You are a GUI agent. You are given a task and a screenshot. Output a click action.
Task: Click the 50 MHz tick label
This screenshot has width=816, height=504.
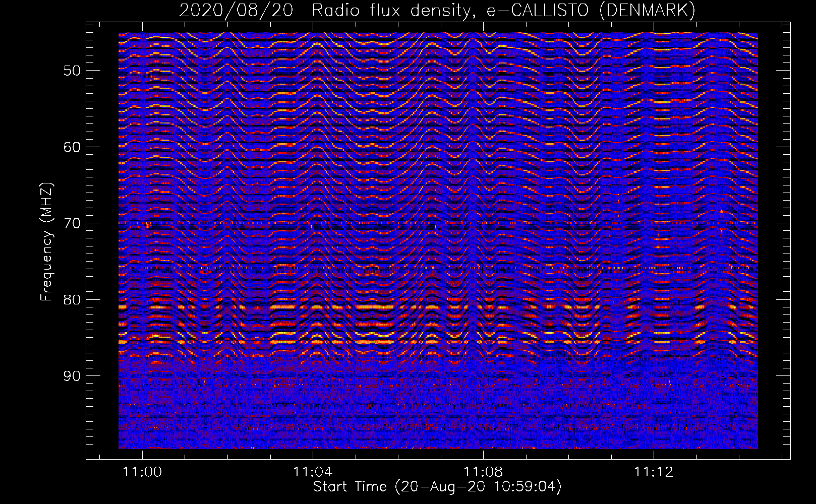(72, 71)
